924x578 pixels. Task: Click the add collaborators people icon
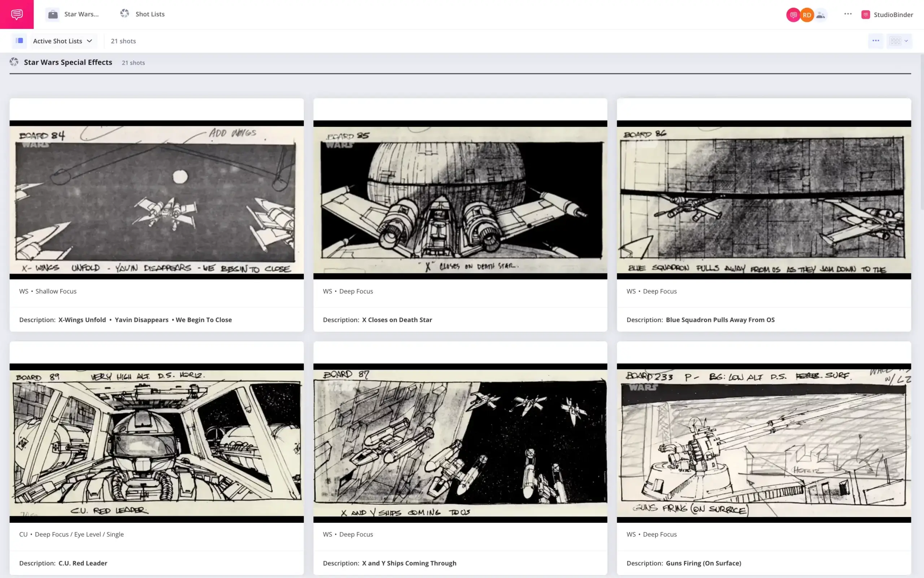(820, 15)
